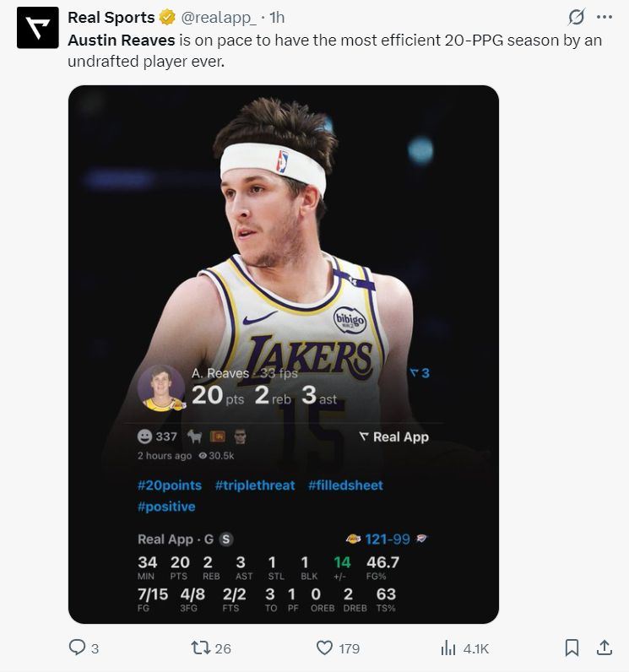View post analytics bar chart icon
This screenshot has width=629, height=672.
448,648
